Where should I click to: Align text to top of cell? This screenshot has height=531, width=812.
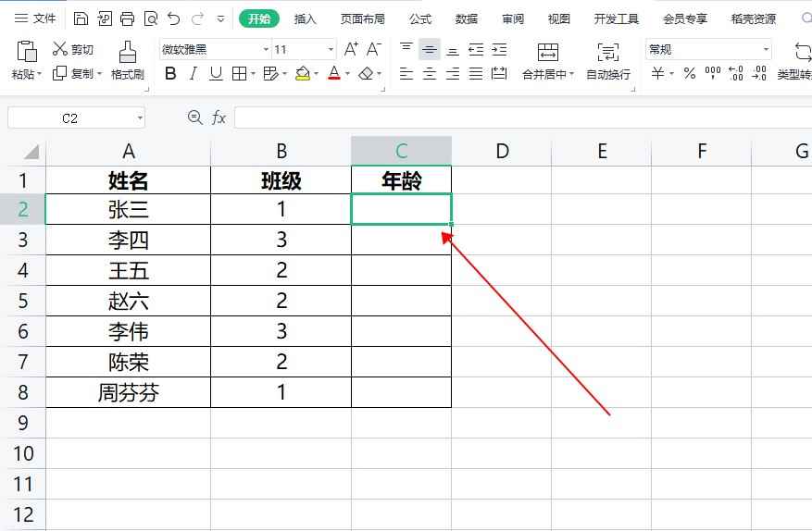coord(406,49)
